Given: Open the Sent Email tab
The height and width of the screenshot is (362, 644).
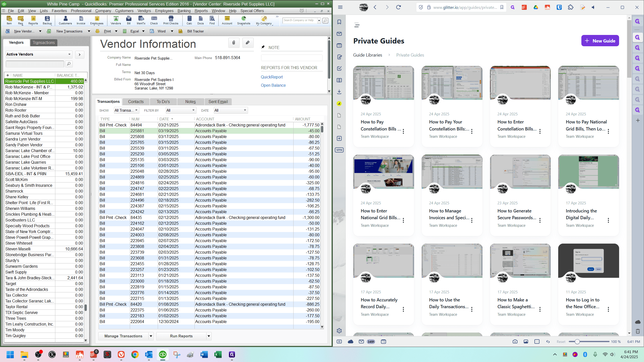Looking at the screenshot, I should pyautogui.click(x=218, y=102).
